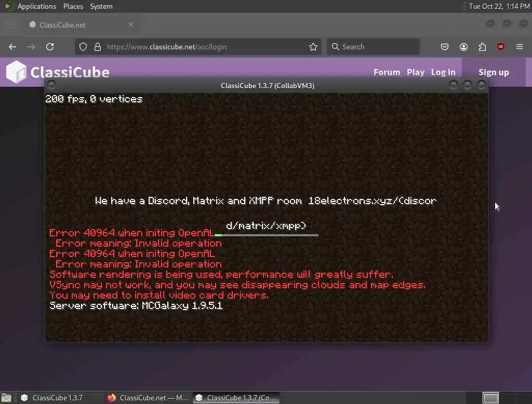
Task: Click the map loading progress bar
Action: pyautogui.click(x=267, y=235)
